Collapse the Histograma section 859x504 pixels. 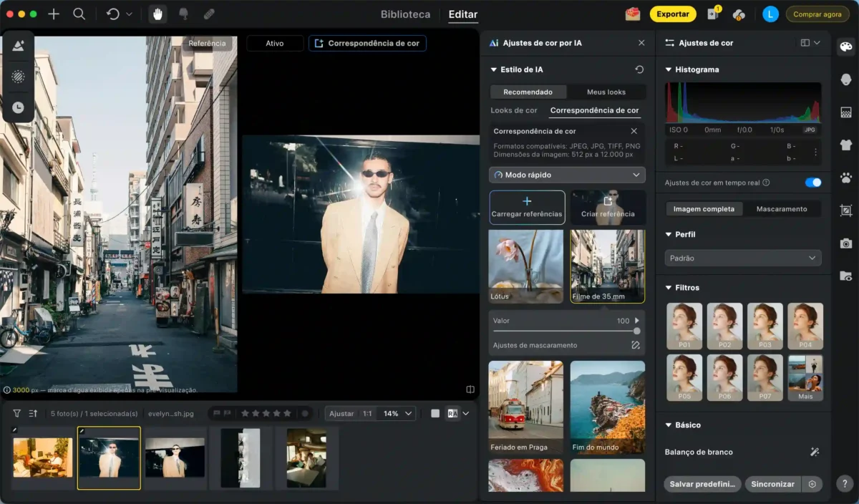point(669,69)
